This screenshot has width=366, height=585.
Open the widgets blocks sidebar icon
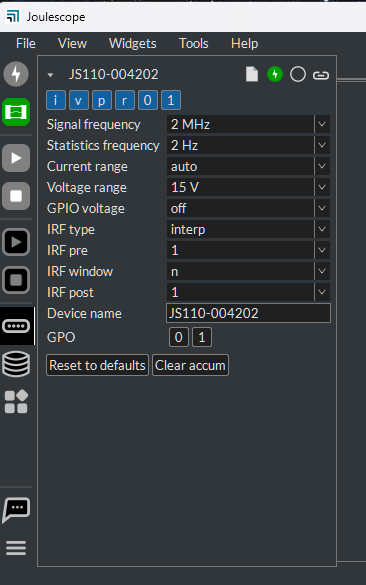click(16, 401)
